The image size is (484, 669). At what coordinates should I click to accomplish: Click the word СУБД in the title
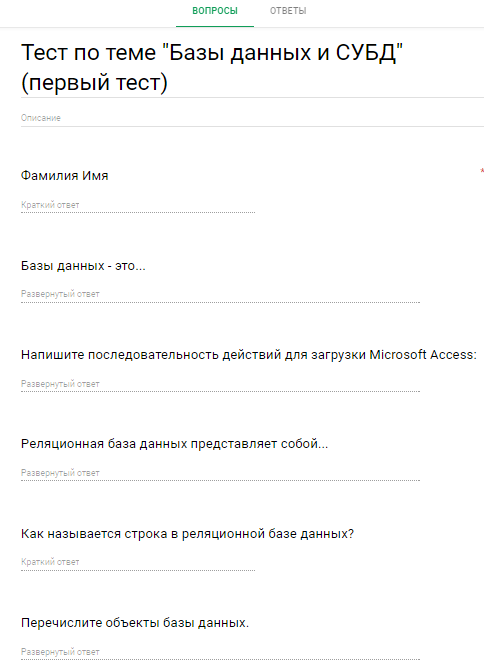(366, 53)
